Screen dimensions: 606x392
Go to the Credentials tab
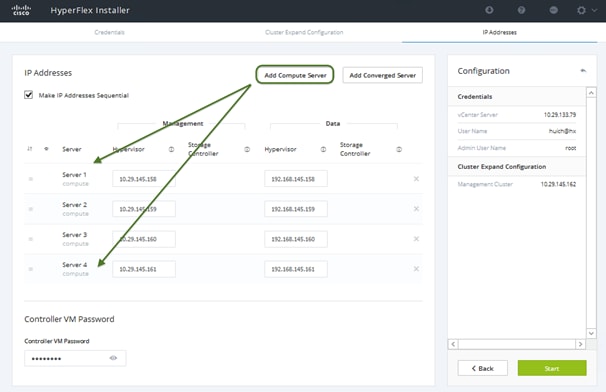109,32
